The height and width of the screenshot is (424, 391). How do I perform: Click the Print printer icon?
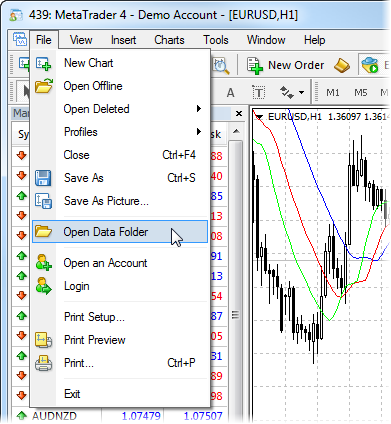point(44,363)
